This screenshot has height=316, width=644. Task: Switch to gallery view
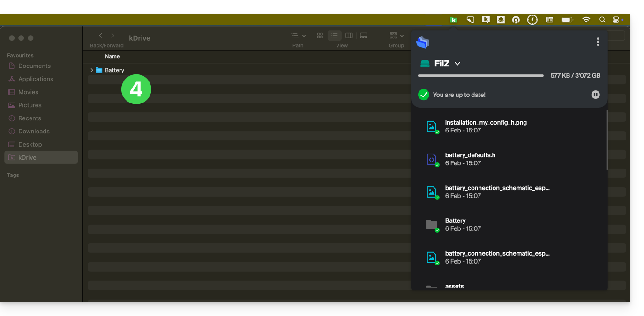pos(364,36)
